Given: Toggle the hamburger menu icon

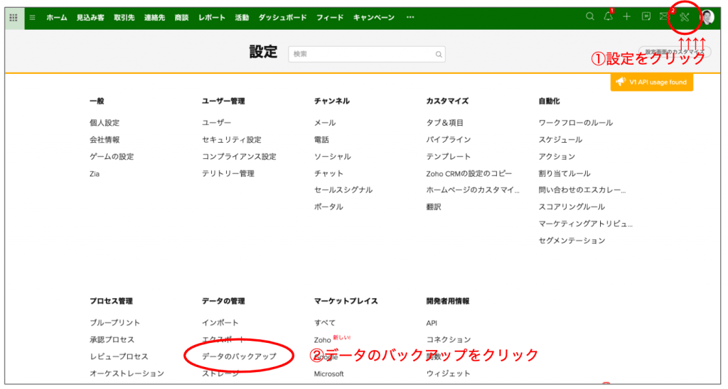Looking at the screenshot, I should pyautogui.click(x=32, y=18).
